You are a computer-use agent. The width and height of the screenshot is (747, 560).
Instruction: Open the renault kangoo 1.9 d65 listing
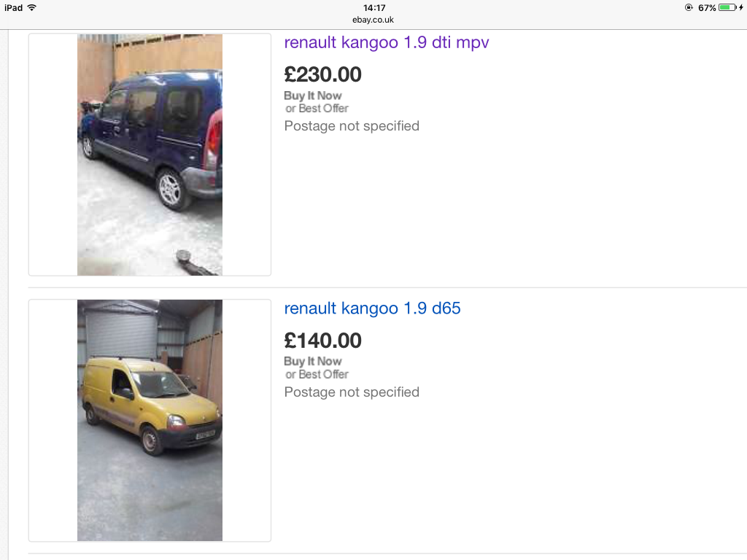coord(372,308)
